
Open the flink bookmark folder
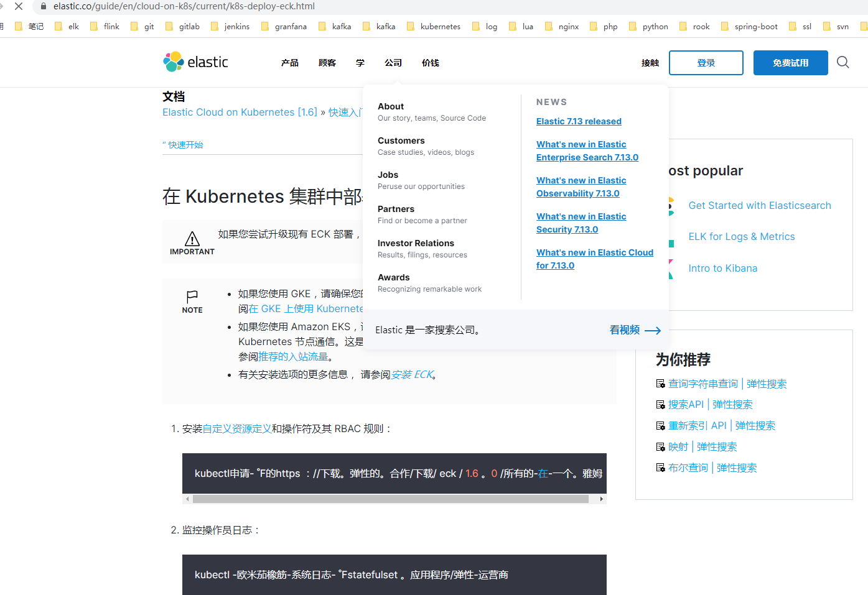[105, 26]
